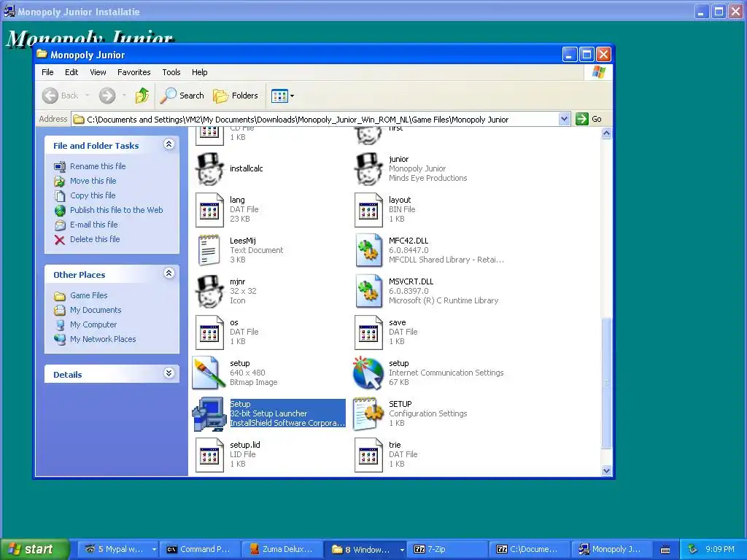Switch to Monopoly Junior installer taskbar button
The image size is (747, 560).
point(613,550)
